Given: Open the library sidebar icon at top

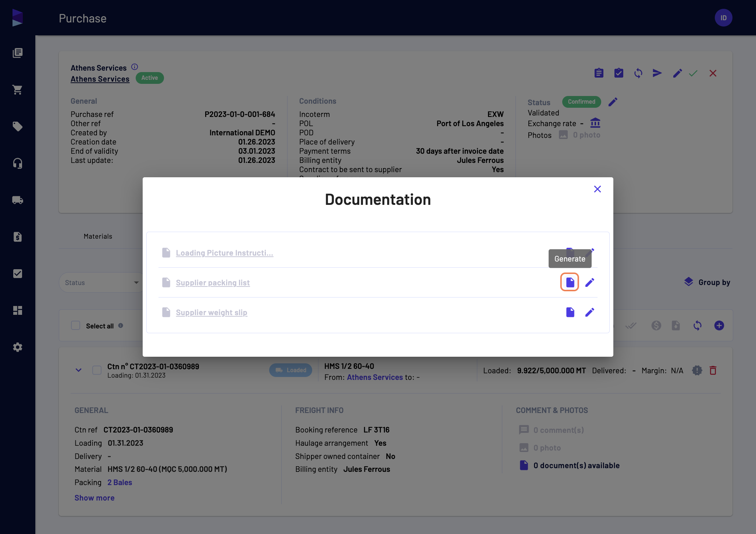Looking at the screenshot, I should point(17,53).
